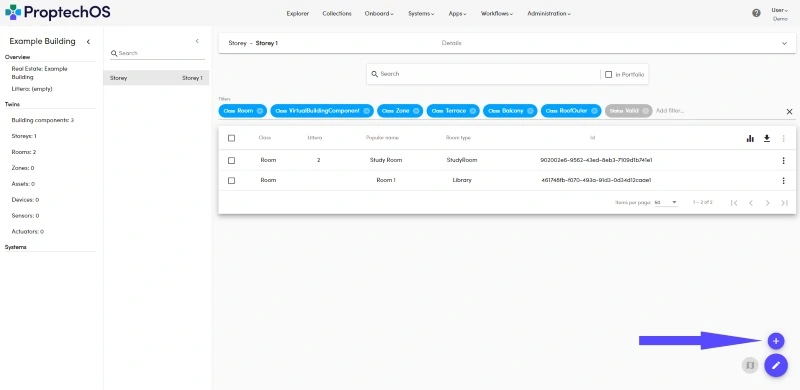Sort by the Room type column header

(x=458, y=138)
